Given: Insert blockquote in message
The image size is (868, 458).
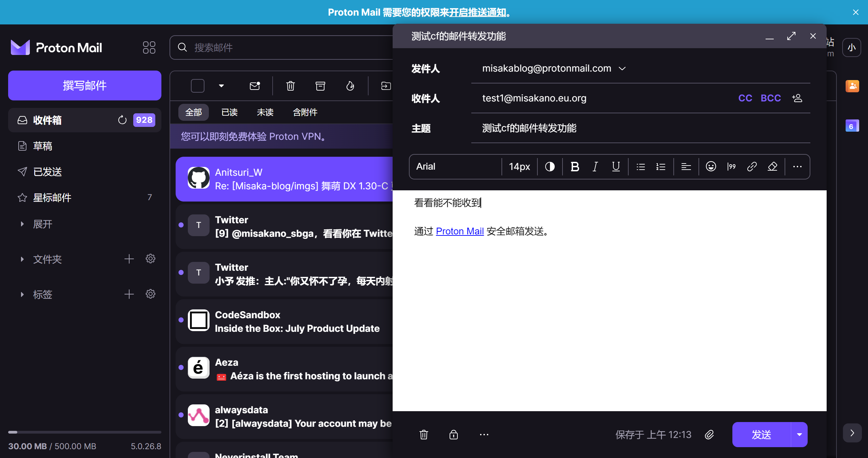Looking at the screenshot, I should pyautogui.click(x=731, y=167).
